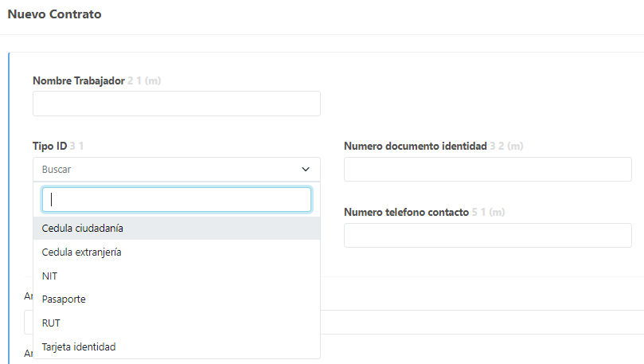Click the Tipo ID label text
This screenshot has width=644, height=364.
pos(49,147)
